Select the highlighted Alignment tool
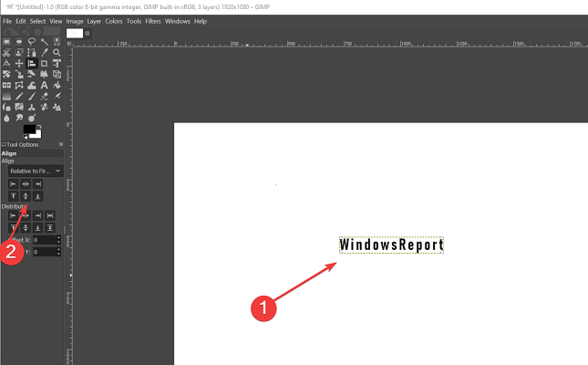 click(x=32, y=64)
